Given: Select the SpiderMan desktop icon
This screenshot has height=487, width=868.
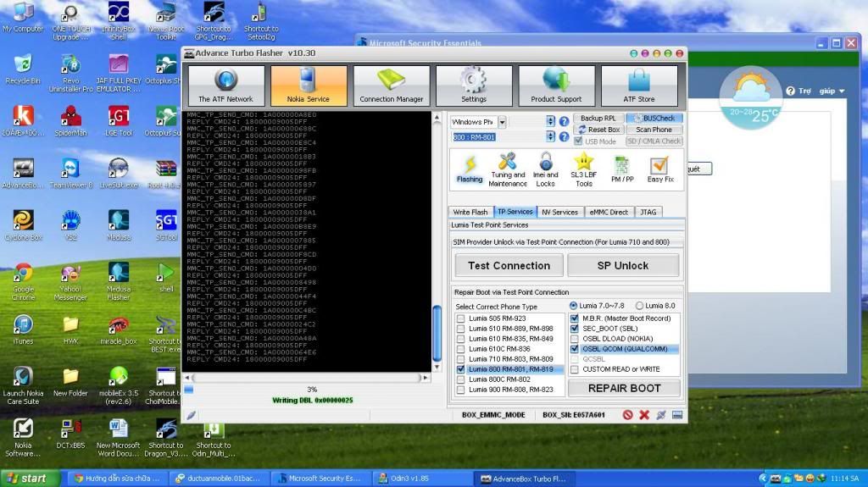Looking at the screenshot, I should click(x=71, y=121).
